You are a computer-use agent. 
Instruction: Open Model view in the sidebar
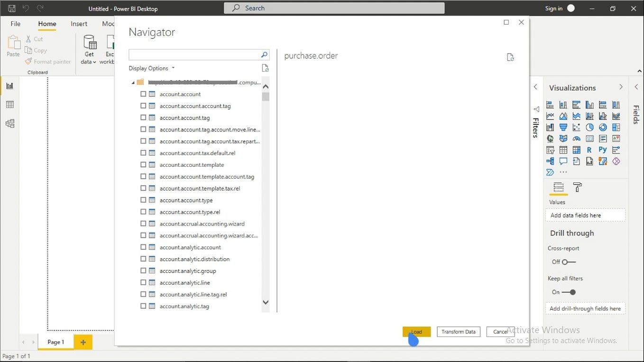coord(9,123)
